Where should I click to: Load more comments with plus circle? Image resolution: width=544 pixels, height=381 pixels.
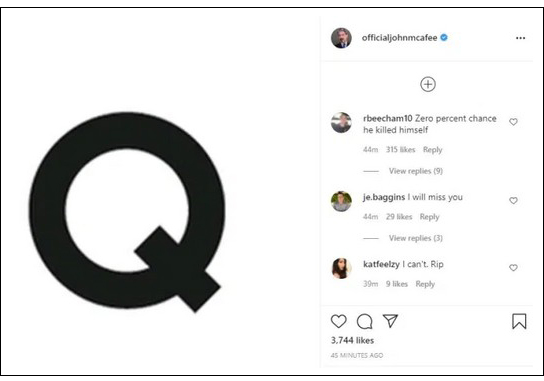point(428,84)
